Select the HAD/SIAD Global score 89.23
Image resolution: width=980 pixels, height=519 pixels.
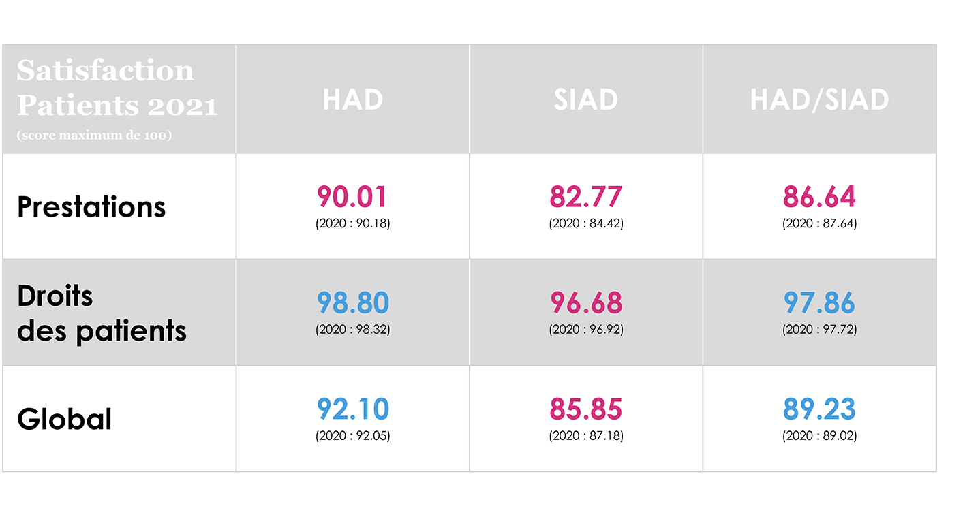(819, 409)
